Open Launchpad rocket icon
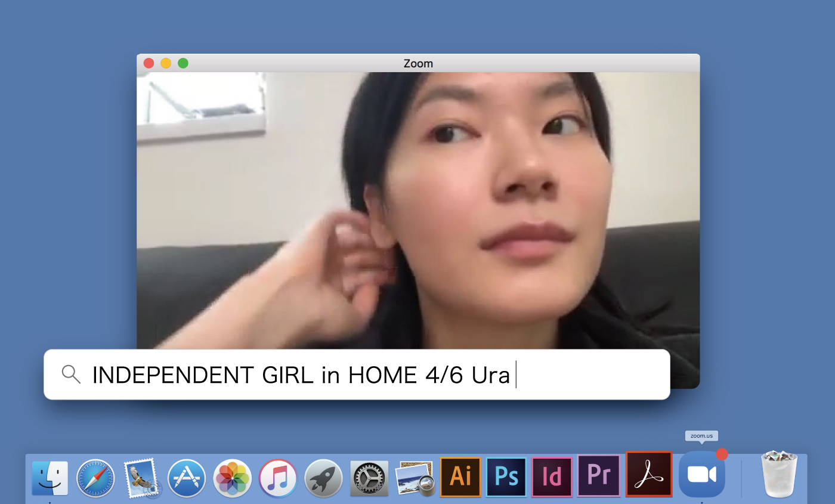This screenshot has height=504, width=835. pos(323,478)
